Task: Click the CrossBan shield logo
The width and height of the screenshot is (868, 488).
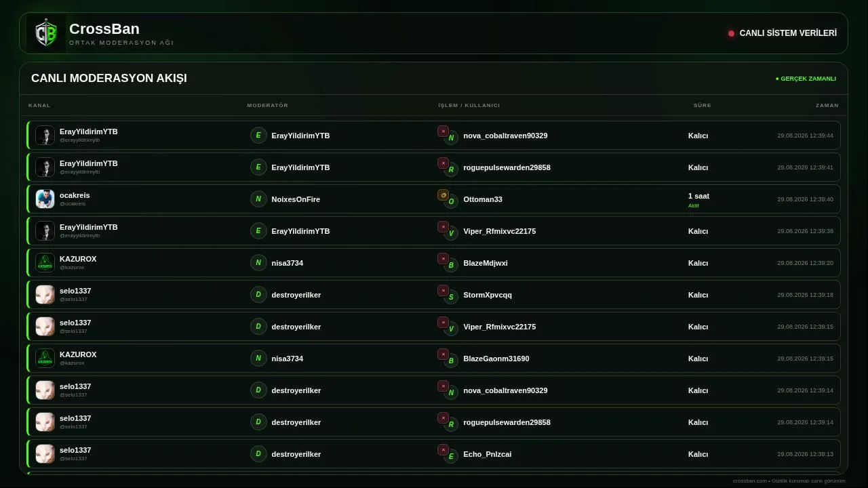Action: tap(46, 33)
